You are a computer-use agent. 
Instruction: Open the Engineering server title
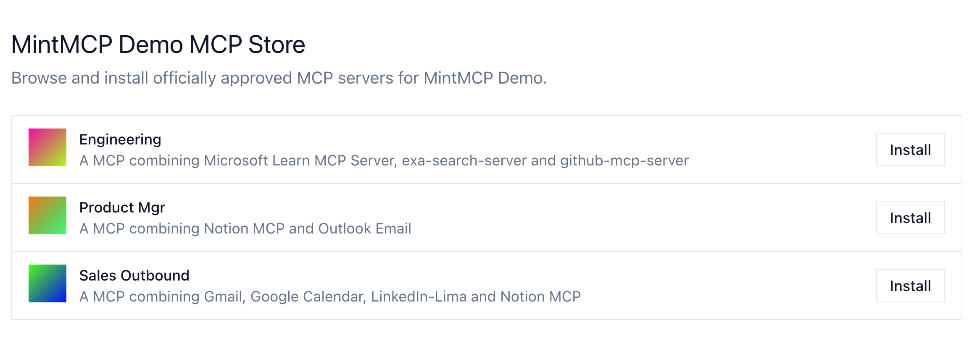tap(120, 139)
